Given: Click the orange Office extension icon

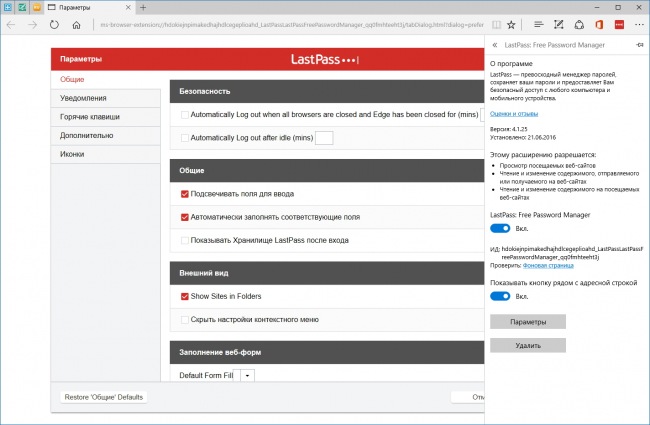Looking at the screenshot, I should (599, 25).
